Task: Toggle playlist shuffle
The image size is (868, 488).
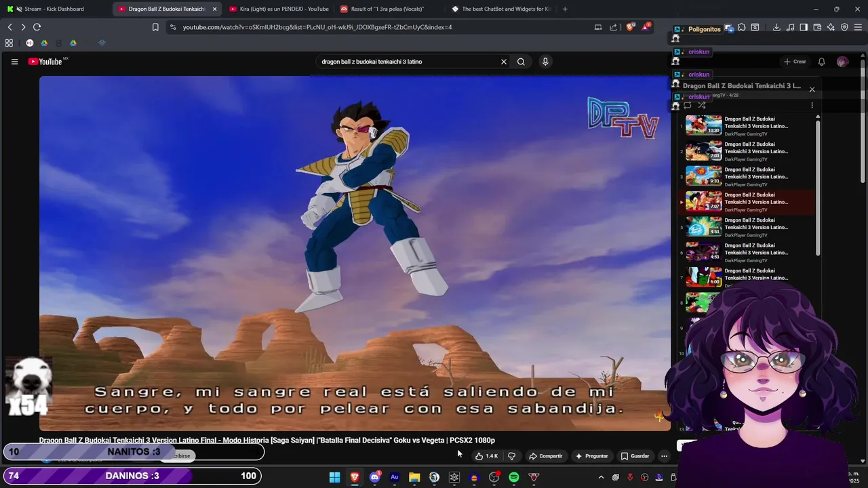Action: coord(702,105)
